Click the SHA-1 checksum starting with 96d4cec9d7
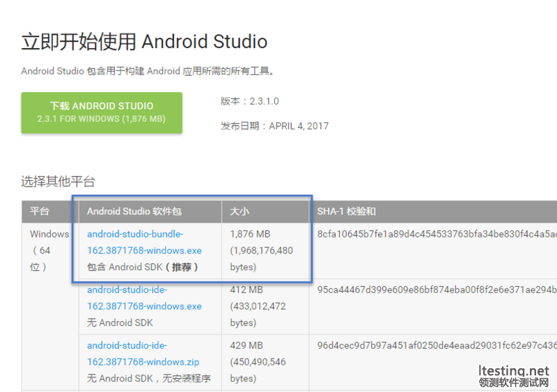Image resolution: width=557 pixels, height=392 pixels. click(437, 345)
